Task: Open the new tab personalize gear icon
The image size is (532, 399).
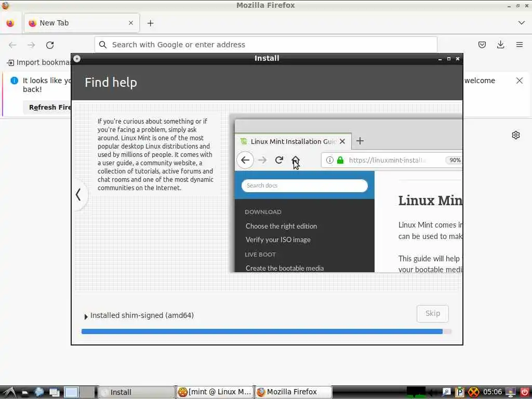Action: point(516,135)
